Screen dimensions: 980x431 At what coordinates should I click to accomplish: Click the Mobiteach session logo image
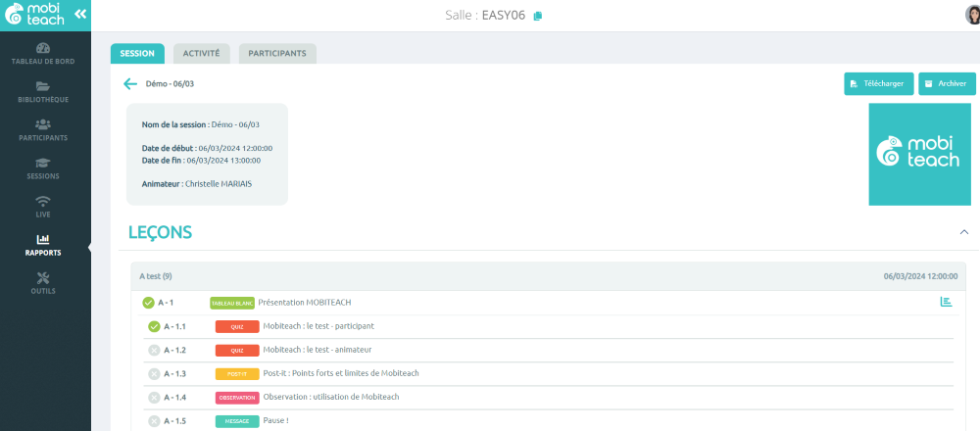click(x=920, y=155)
